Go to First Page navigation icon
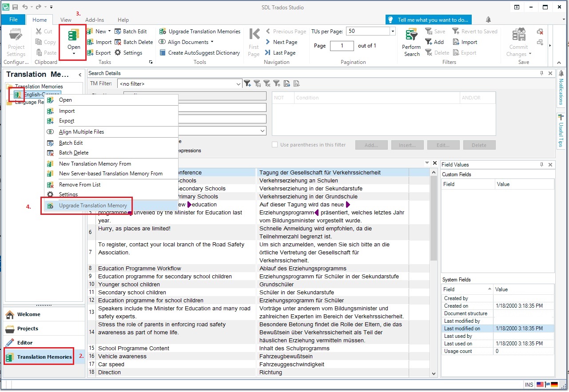This screenshot has width=569, height=392. [x=254, y=35]
